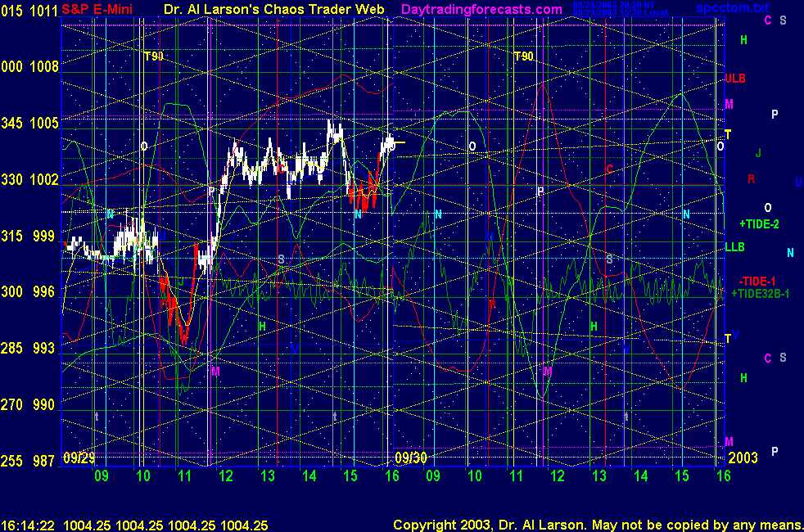Select the '-TIDE-1' legend label

pyautogui.click(x=757, y=282)
